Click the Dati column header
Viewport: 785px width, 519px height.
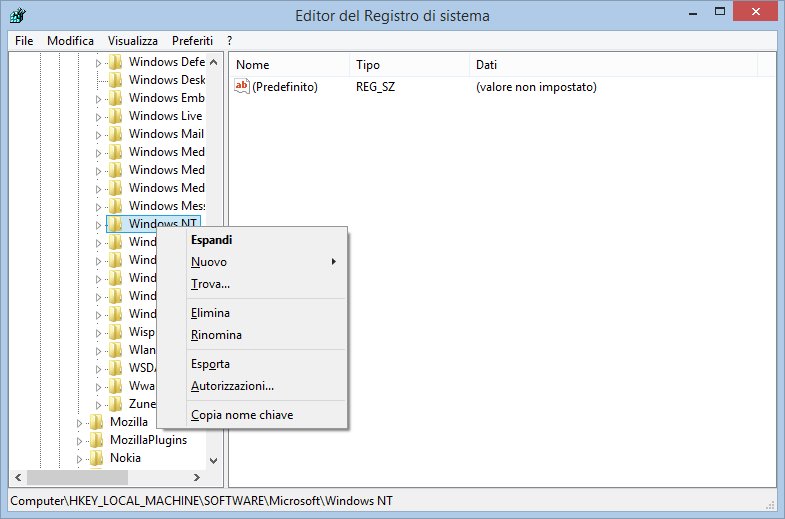(614, 65)
